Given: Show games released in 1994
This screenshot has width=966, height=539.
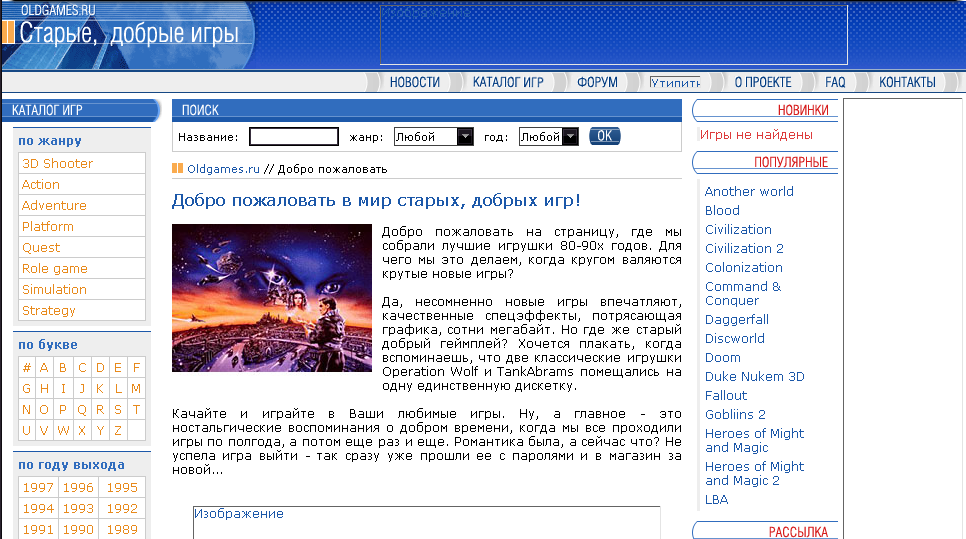Looking at the screenshot, I should coord(38,508).
